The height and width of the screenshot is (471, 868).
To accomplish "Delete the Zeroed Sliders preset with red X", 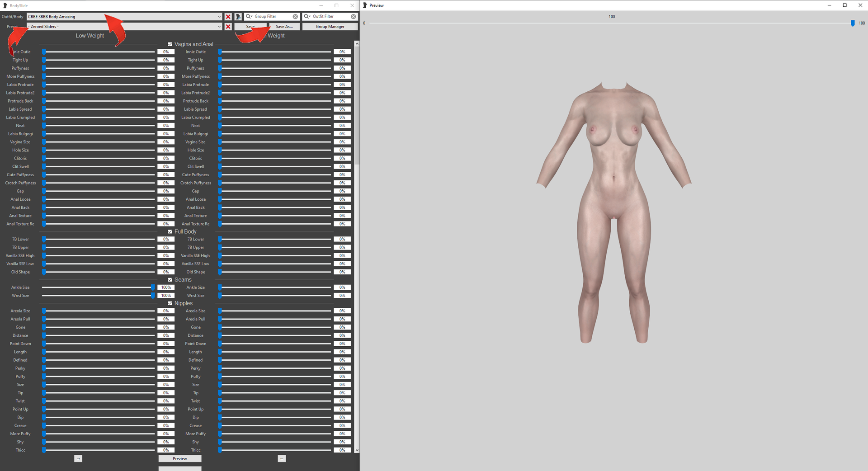I will click(228, 27).
